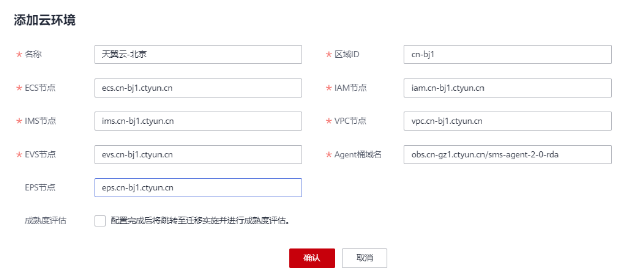Select the EVS节点 input field
The image size is (644, 272).
(198, 154)
